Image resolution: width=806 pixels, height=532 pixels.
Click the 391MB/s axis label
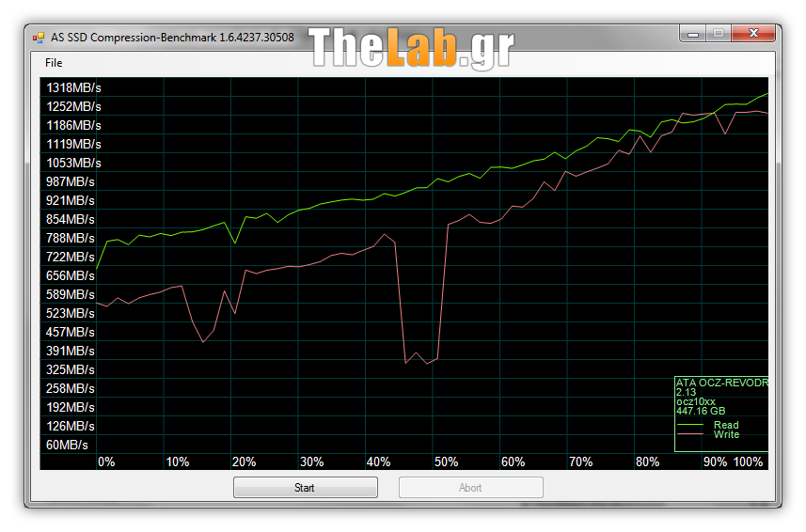[x=71, y=351]
